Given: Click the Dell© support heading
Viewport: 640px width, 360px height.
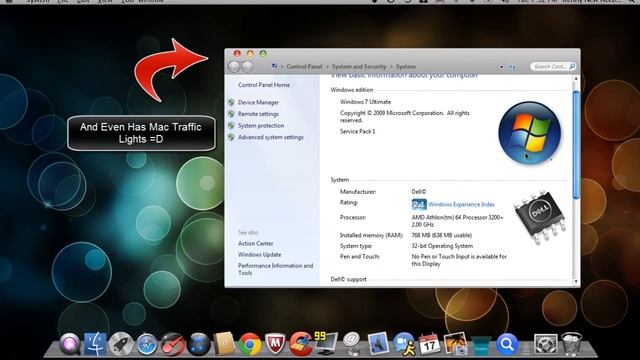Looking at the screenshot, I should pos(348,280).
